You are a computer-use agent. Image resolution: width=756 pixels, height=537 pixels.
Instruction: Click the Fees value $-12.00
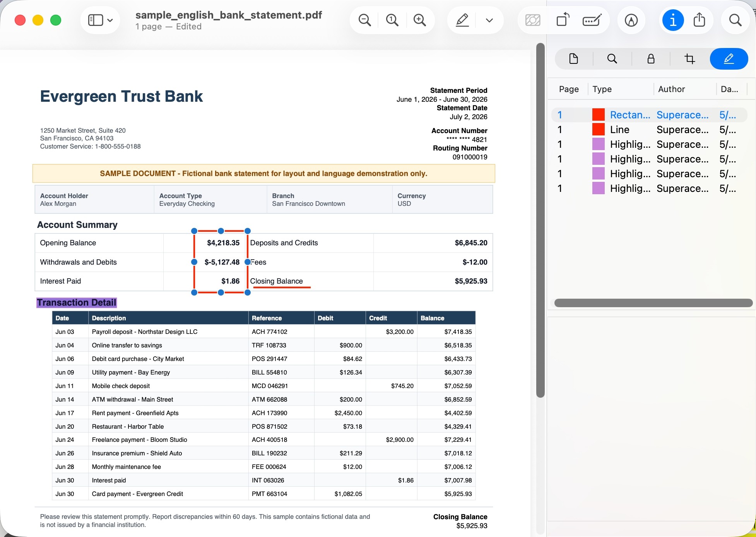point(475,262)
